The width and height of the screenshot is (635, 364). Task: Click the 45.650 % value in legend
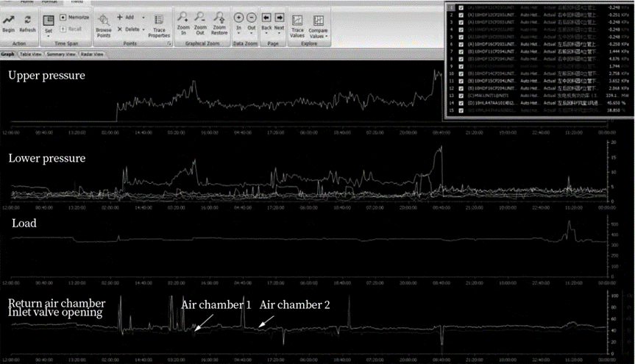coord(617,103)
